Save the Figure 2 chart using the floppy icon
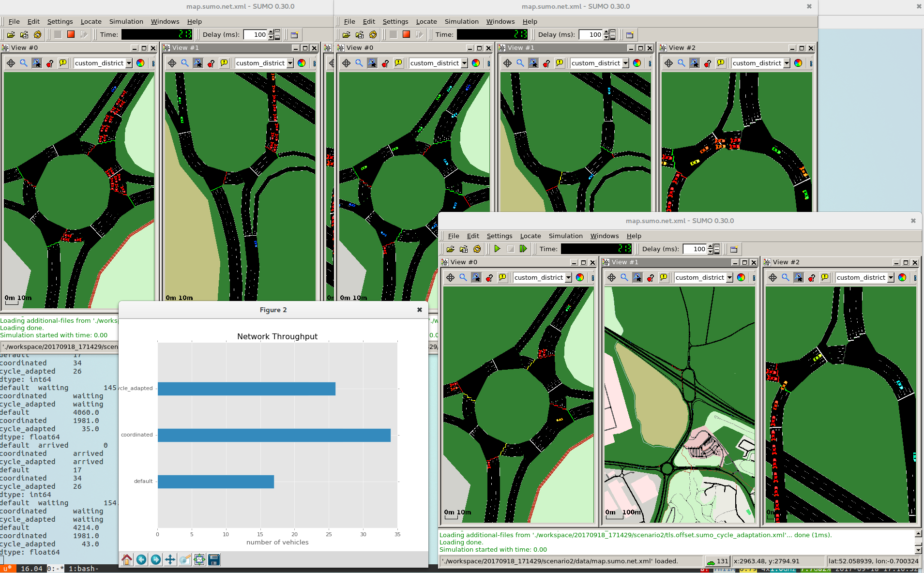 pos(214,560)
